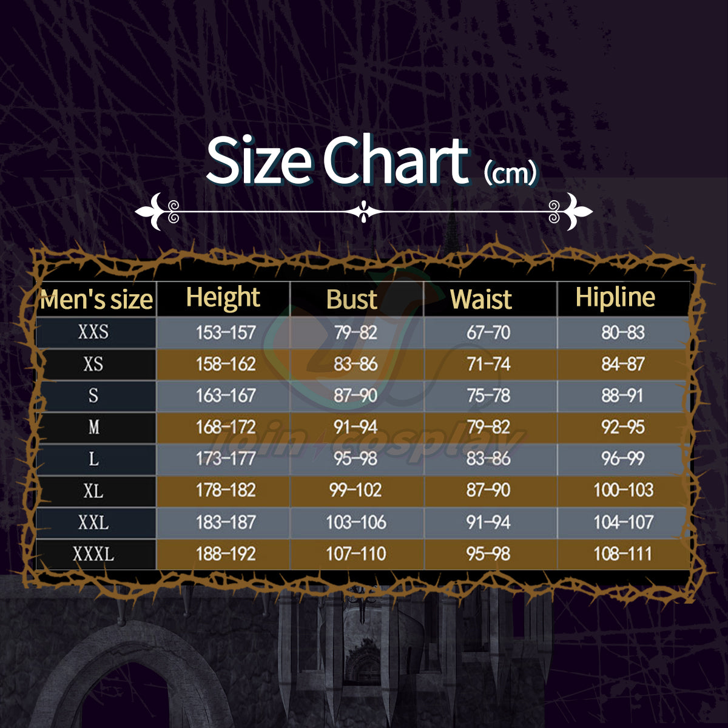Click bust cell reading 99-102
The height and width of the screenshot is (728, 728).
pyautogui.click(x=356, y=490)
